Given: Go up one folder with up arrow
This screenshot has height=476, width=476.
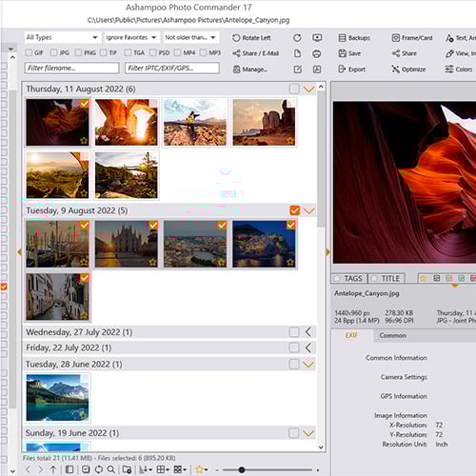Looking at the screenshot, I should [x=53, y=469].
